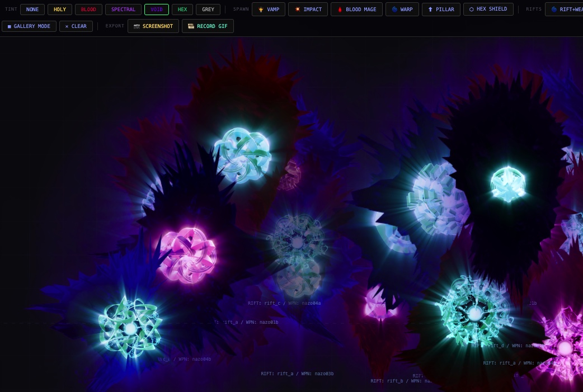
Task: Toggle the active VOID tint
Action: [157, 10]
